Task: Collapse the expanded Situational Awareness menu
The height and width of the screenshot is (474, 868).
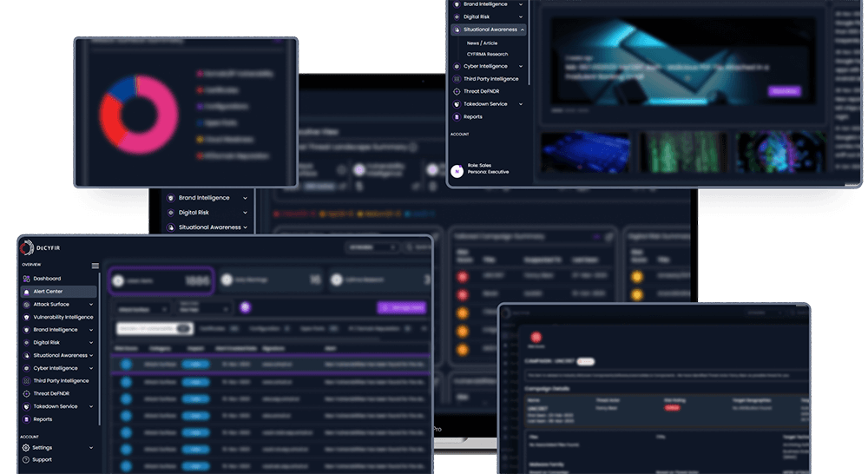Action: (x=522, y=30)
